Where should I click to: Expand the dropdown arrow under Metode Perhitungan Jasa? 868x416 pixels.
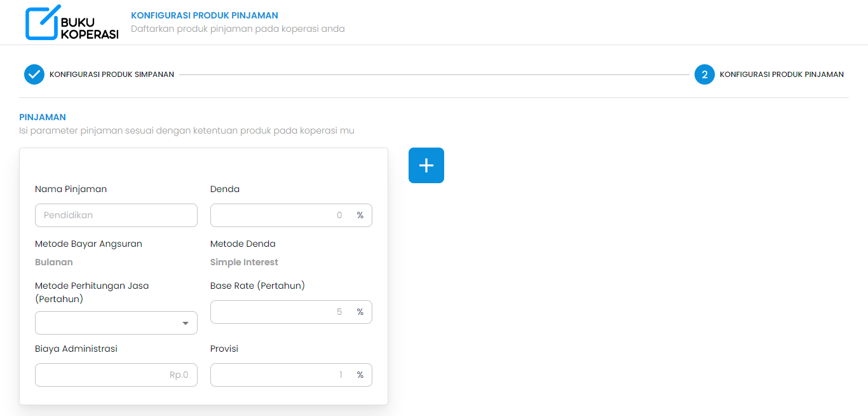point(186,322)
